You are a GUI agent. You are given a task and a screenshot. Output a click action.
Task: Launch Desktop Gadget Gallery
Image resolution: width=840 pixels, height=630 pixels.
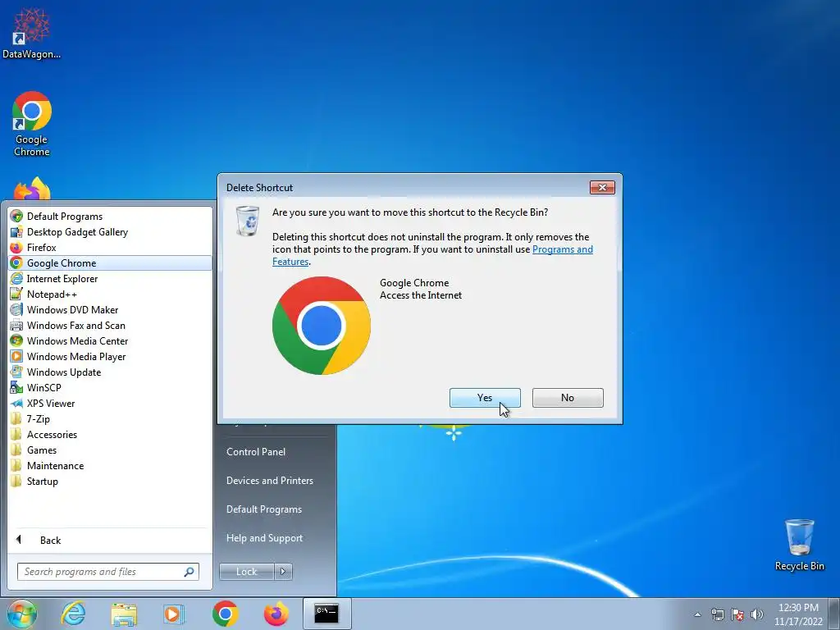click(x=111, y=232)
